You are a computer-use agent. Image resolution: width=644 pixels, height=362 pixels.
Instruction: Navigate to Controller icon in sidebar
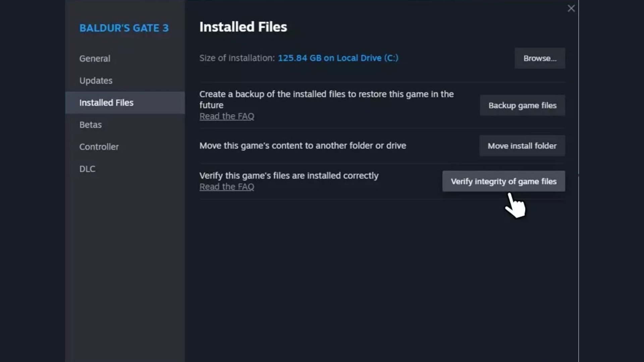99,146
